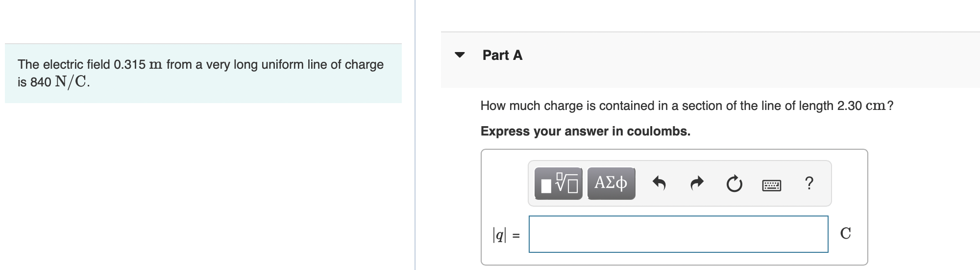The image size is (980, 270).
Task: Show keyboard shortcuts icon
Action: 772,185
